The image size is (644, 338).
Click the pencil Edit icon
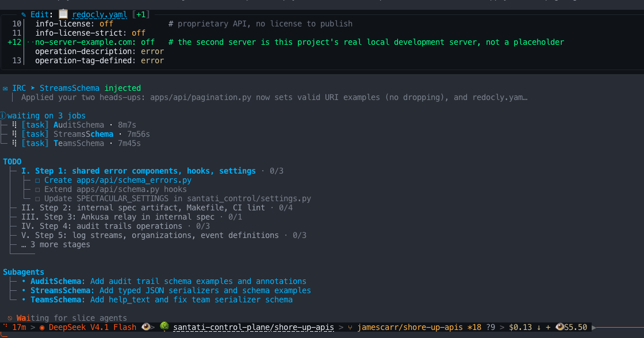pos(24,15)
